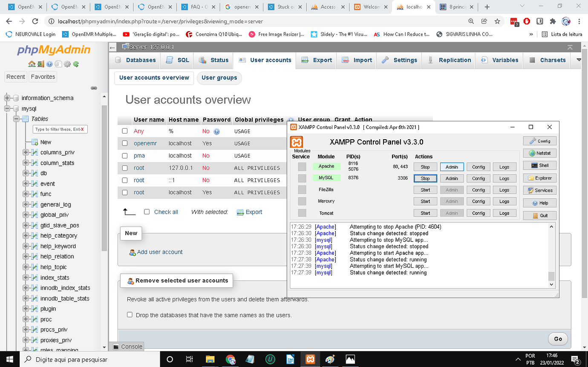Click the XAMPP icon in the taskbar
Viewport: 588px width, 367px height.
310,359
